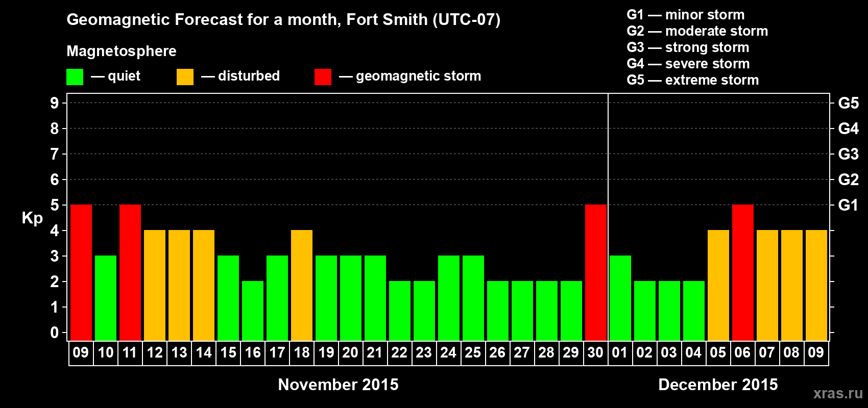
Task: Click the date label 15
Action: click(228, 352)
